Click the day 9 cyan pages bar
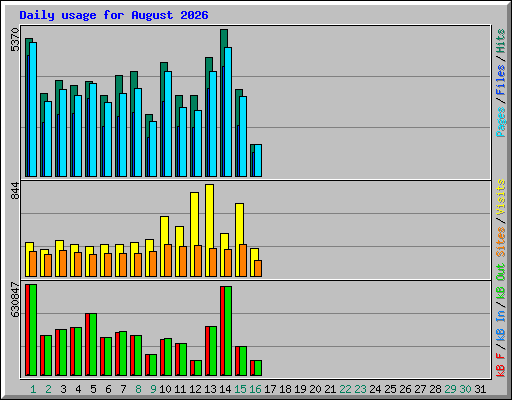The width and height of the screenshot is (512, 400). pyautogui.click(x=153, y=149)
